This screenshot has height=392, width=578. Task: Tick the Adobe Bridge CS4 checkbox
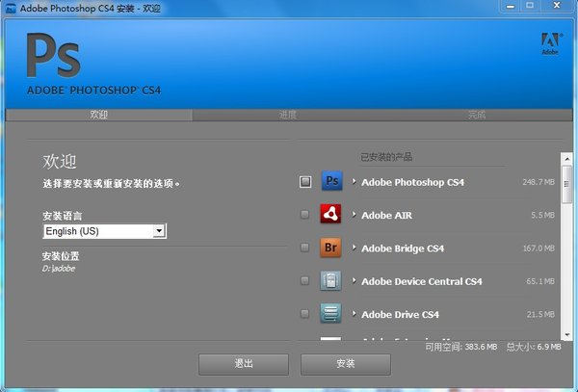[x=304, y=248]
